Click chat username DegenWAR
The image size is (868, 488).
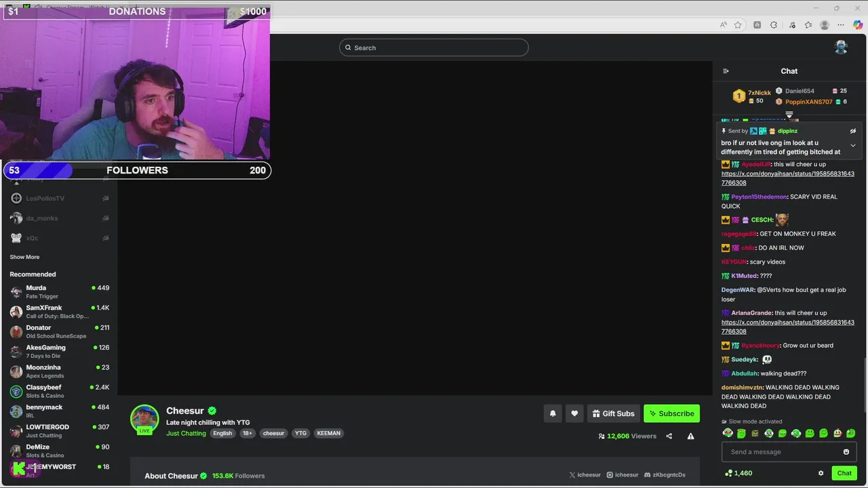(x=738, y=290)
